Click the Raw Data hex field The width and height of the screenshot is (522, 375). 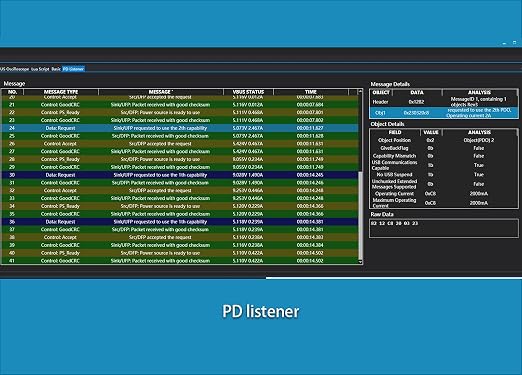pos(444,228)
